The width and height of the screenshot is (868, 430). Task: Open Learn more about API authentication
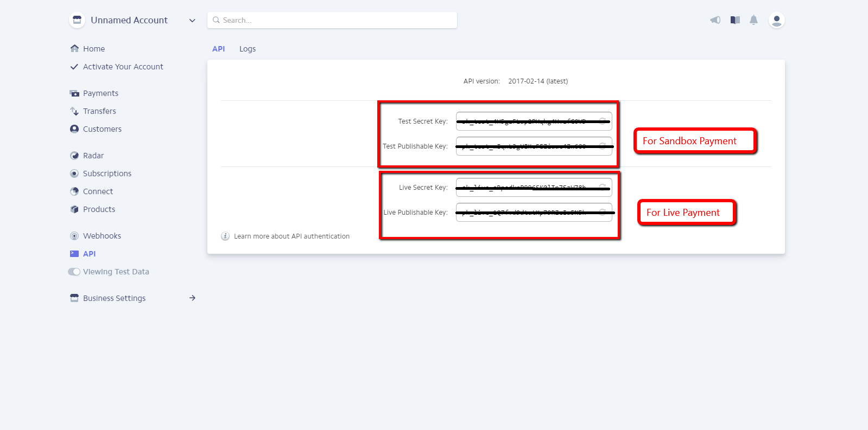coord(292,236)
